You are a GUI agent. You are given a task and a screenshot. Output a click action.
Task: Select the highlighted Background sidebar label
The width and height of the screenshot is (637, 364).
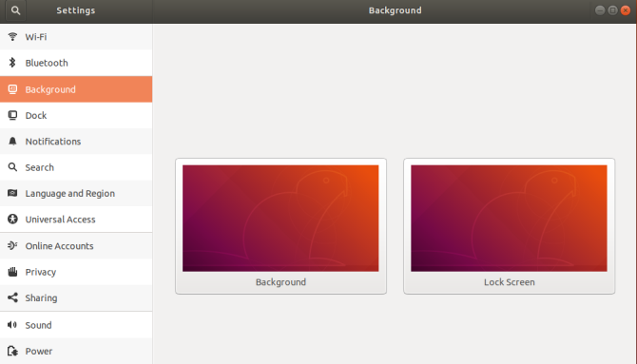[50, 89]
